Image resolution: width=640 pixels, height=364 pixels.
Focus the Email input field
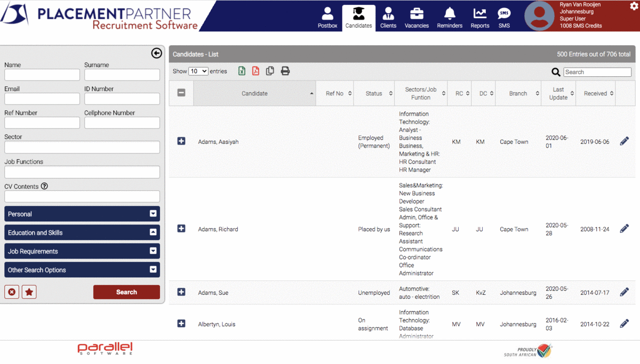(x=42, y=99)
